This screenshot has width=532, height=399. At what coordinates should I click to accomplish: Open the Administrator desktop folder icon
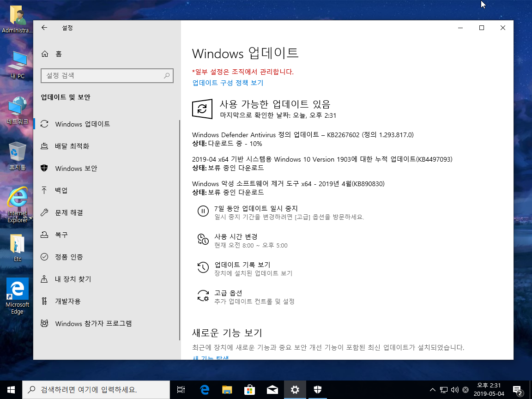[17, 20]
